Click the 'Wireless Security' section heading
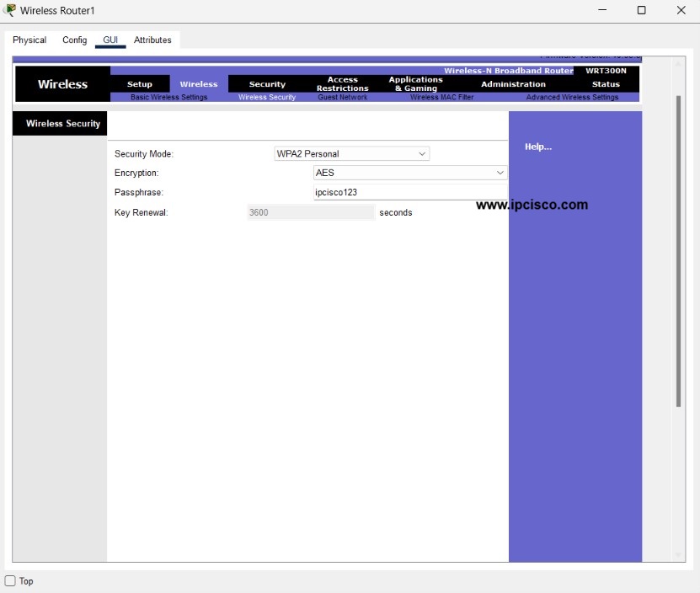700x593 pixels. pyautogui.click(x=63, y=123)
